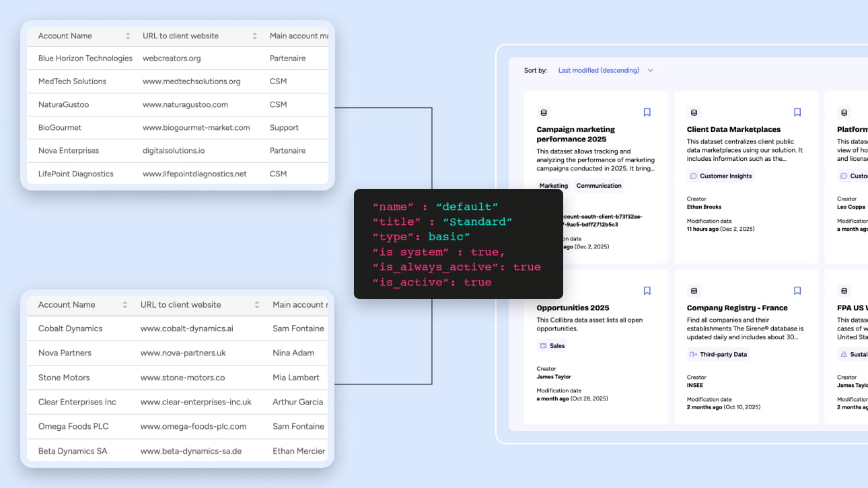Viewport: 868px width, 488px height.
Task: Click Account Name sort arrows in Blue Horizon table
Action: 128,36
